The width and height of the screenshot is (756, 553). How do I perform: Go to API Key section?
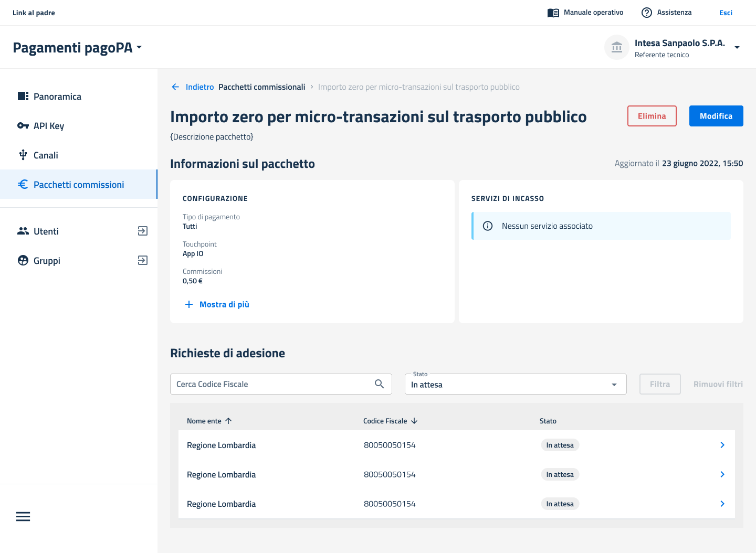(x=49, y=126)
